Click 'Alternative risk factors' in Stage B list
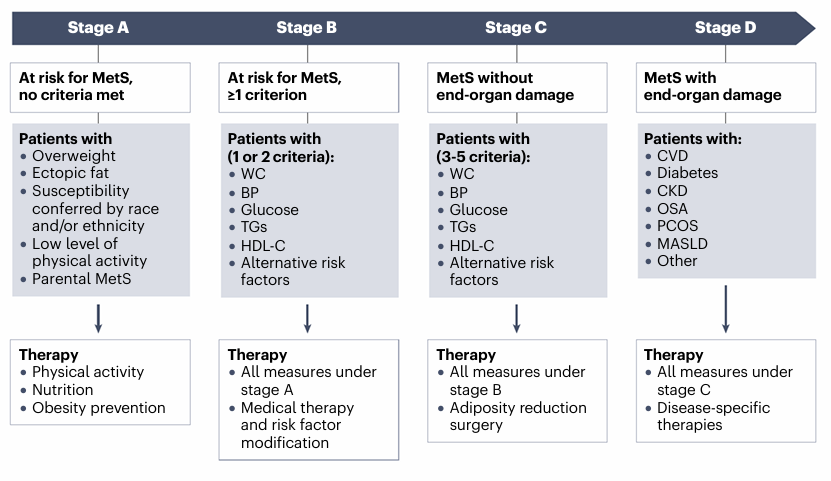831x481 pixels. pos(291,271)
